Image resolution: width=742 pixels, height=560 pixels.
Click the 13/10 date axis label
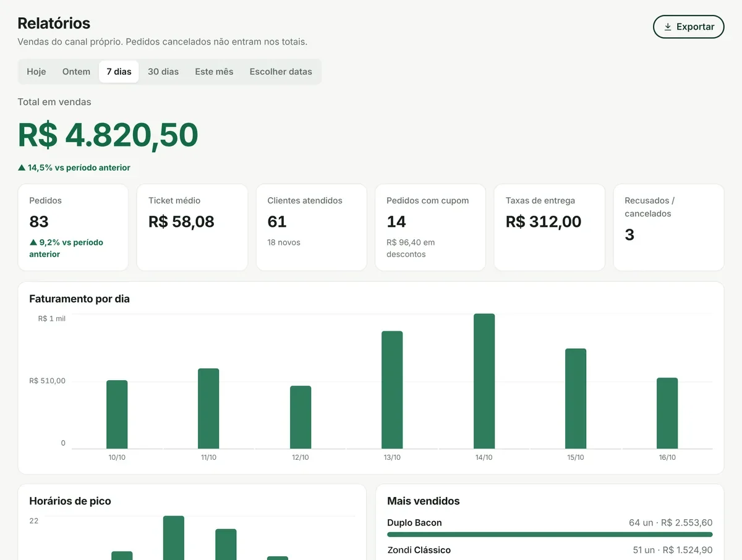click(392, 457)
